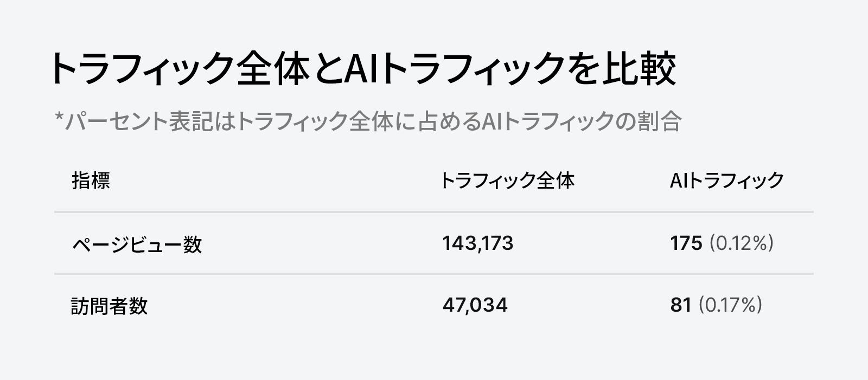Click the asterisk starting the subtitle
The image size is (868, 380).
click(60, 118)
